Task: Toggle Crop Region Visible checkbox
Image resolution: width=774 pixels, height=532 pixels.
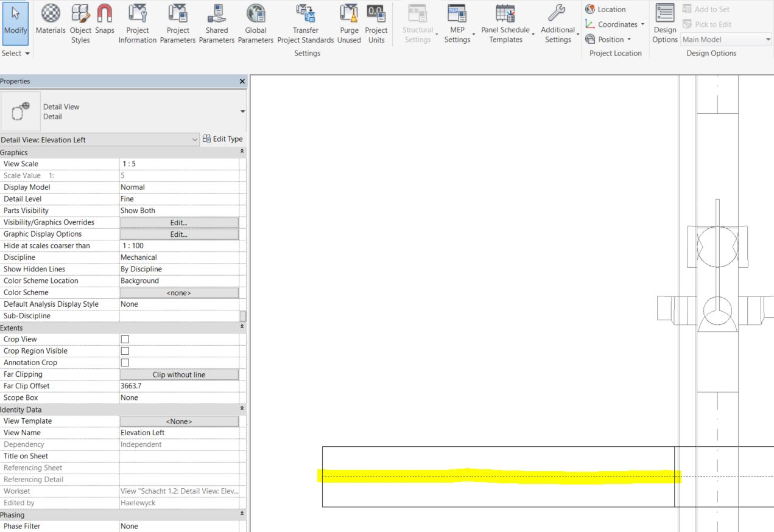Action: pos(125,351)
